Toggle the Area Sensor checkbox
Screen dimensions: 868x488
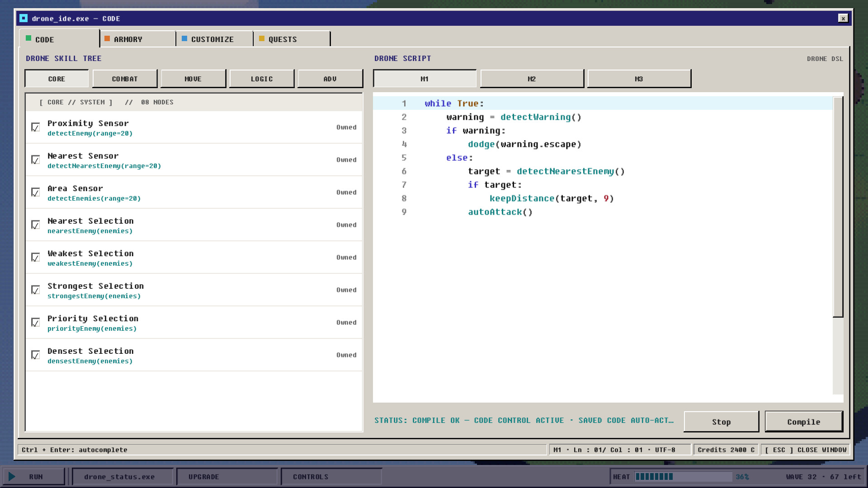click(36, 192)
